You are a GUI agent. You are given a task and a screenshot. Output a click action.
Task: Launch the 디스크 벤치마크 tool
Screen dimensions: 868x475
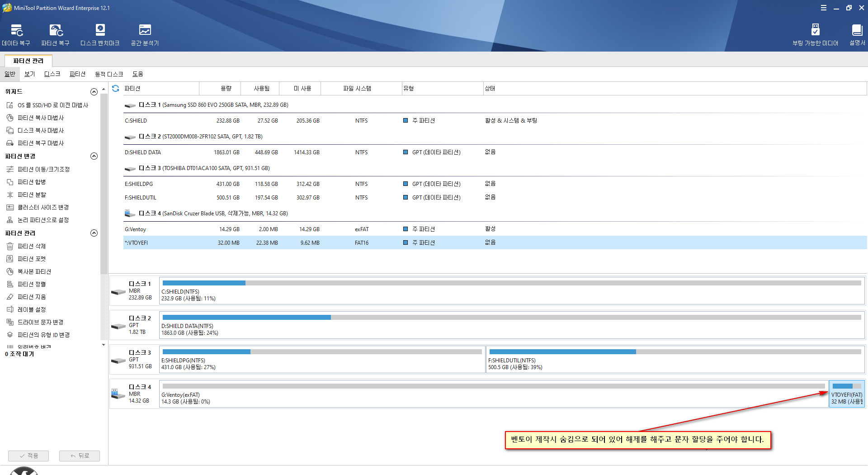click(x=100, y=35)
